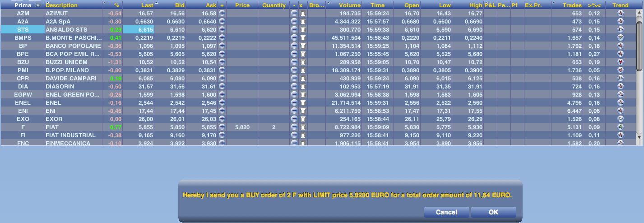The image size is (644, 223).
Task: Click the minus icon on the EXOR row
Action: coord(294,119)
